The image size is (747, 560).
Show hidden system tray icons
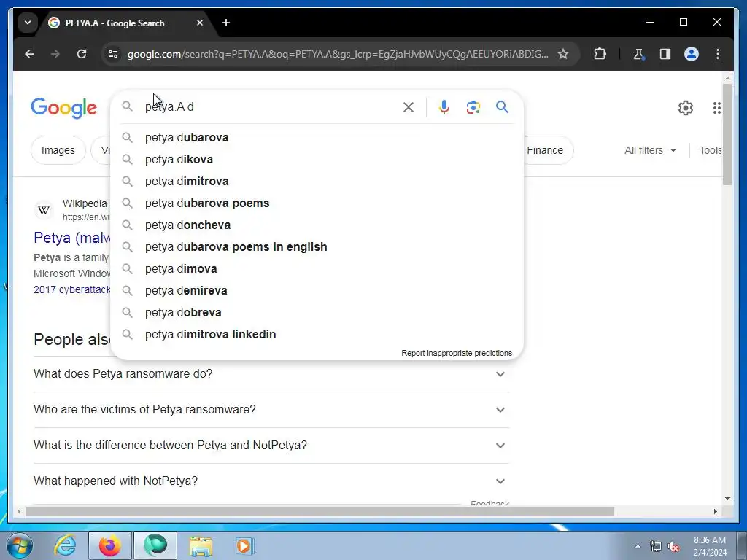pyautogui.click(x=638, y=546)
